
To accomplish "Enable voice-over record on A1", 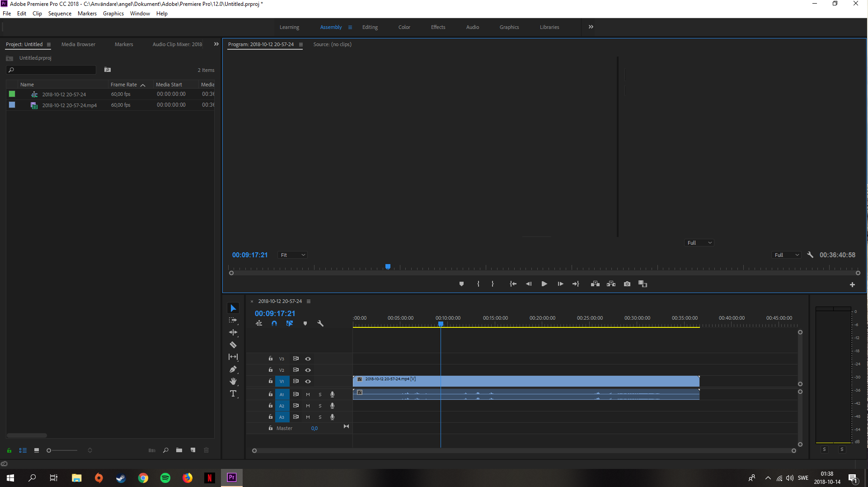I will pos(332,394).
